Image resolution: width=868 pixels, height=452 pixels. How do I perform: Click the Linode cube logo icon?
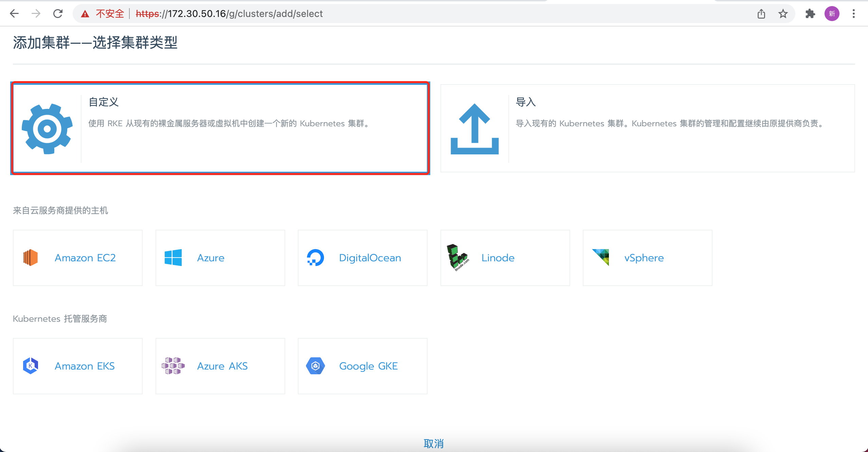(458, 257)
